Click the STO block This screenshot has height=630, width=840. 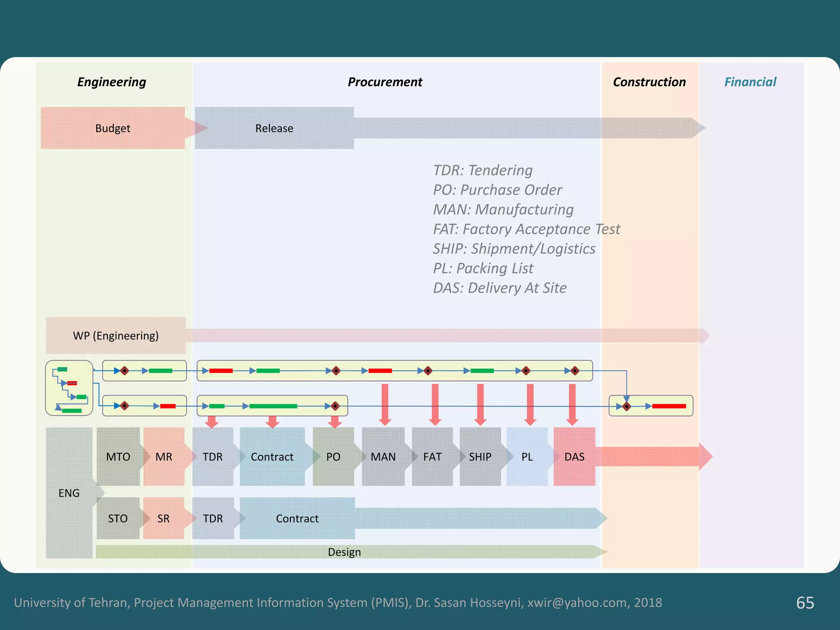(x=118, y=518)
